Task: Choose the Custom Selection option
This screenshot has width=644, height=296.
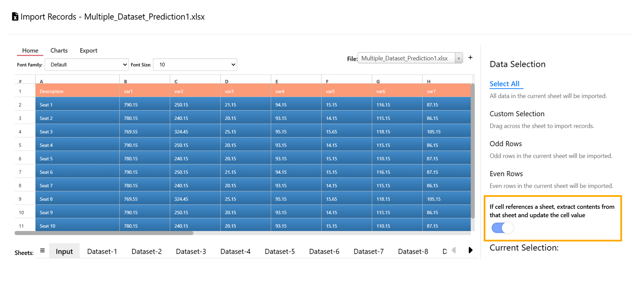Action: [517, 114]
